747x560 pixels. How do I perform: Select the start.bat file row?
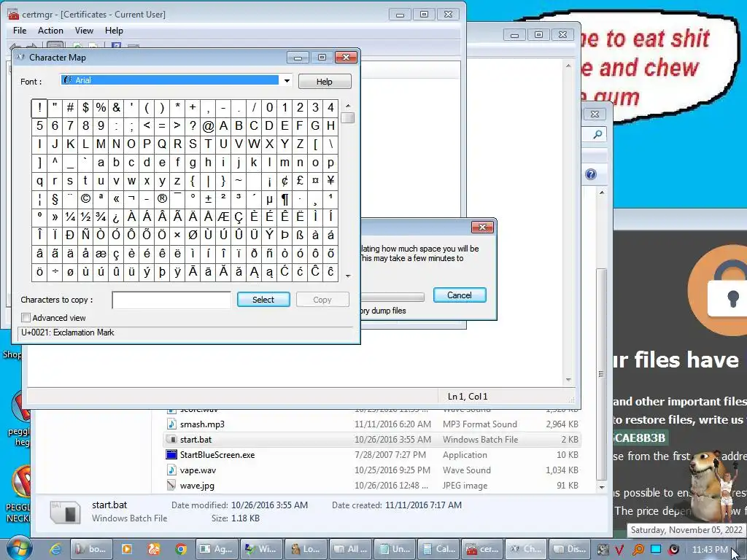coord(372,440)
